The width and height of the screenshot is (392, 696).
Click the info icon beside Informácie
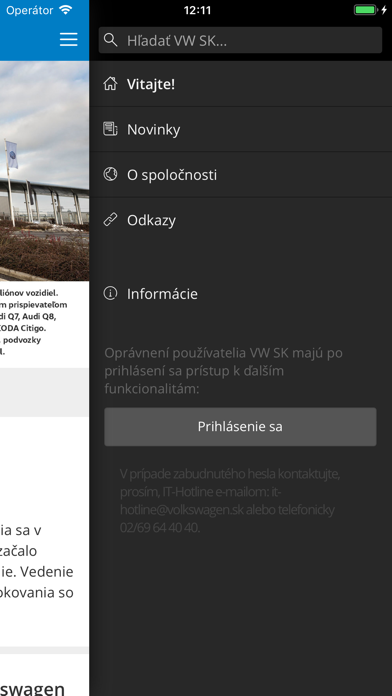[110, 293]
